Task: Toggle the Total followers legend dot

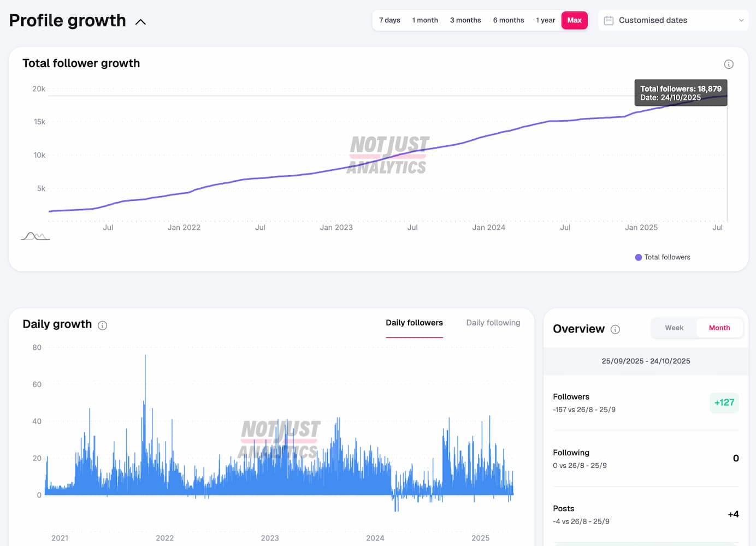Action: pyautogui.click(x=638, y=257)
